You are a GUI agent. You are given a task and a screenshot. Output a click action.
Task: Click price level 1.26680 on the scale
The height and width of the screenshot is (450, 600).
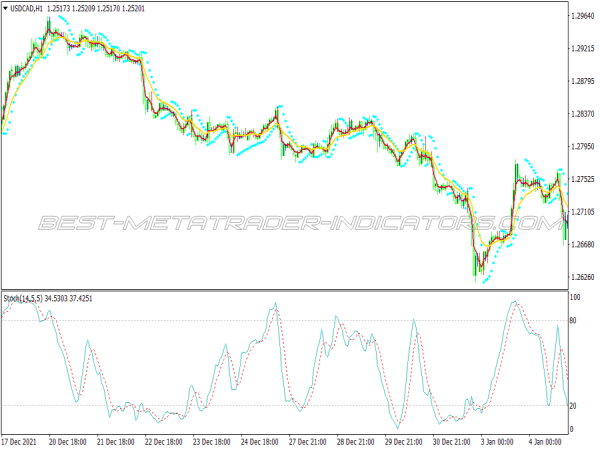583,244
